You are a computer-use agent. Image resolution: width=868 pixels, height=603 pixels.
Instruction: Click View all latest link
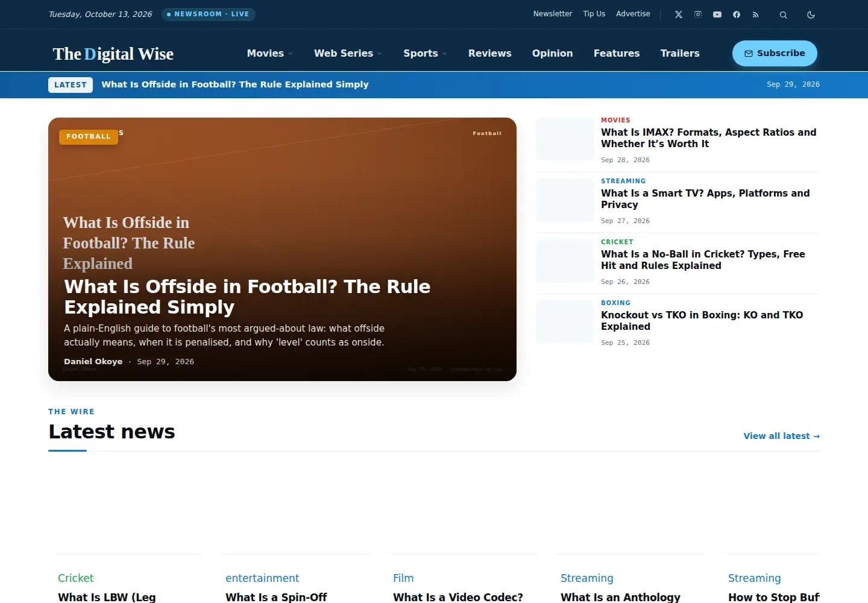tap(781, 436)
